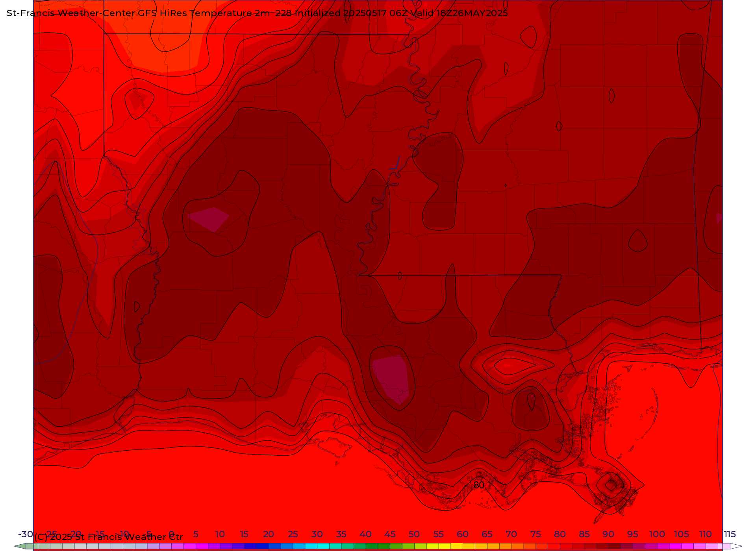
Task: Click the "65" color scale label
Action: pos(487,534)
